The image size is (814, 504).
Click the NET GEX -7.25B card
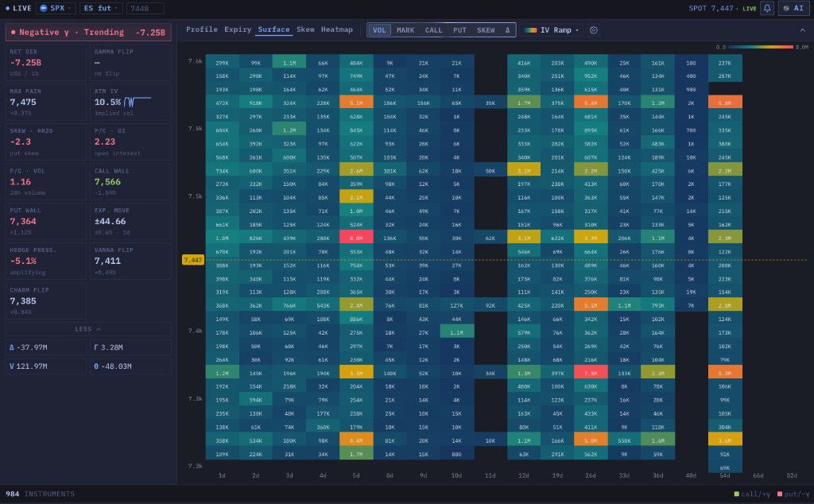click(46, 62)
